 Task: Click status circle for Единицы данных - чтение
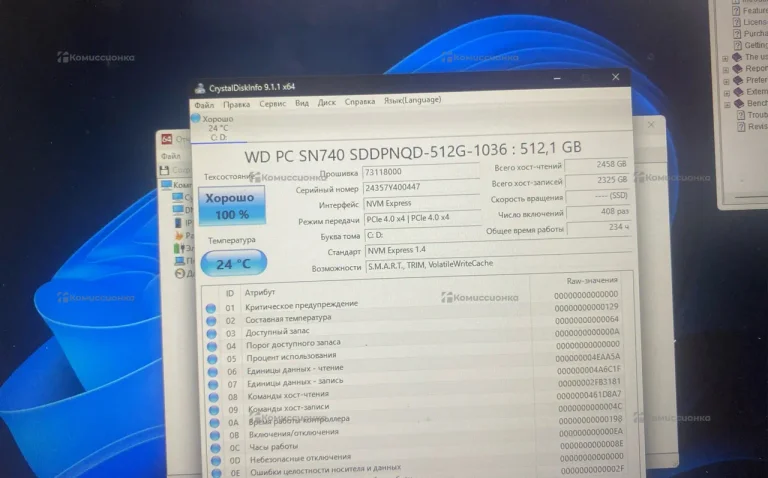point(213,372)
